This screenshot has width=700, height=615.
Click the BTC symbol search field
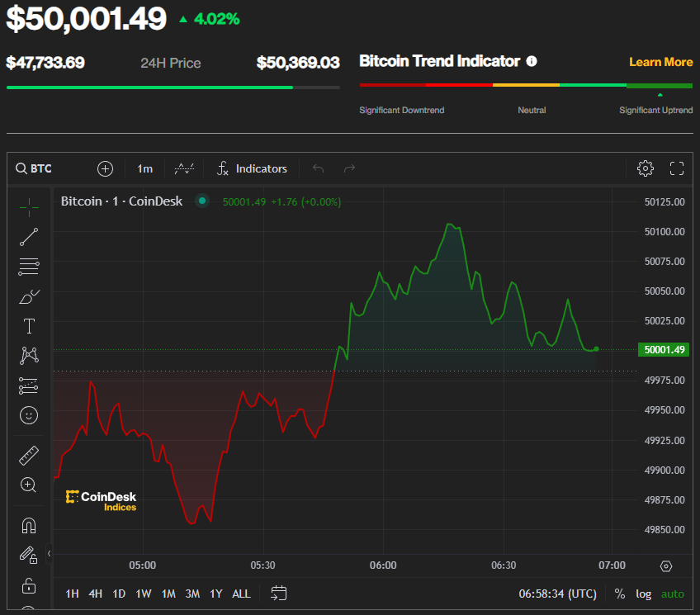pyautogui.click(x=35, y=168)
